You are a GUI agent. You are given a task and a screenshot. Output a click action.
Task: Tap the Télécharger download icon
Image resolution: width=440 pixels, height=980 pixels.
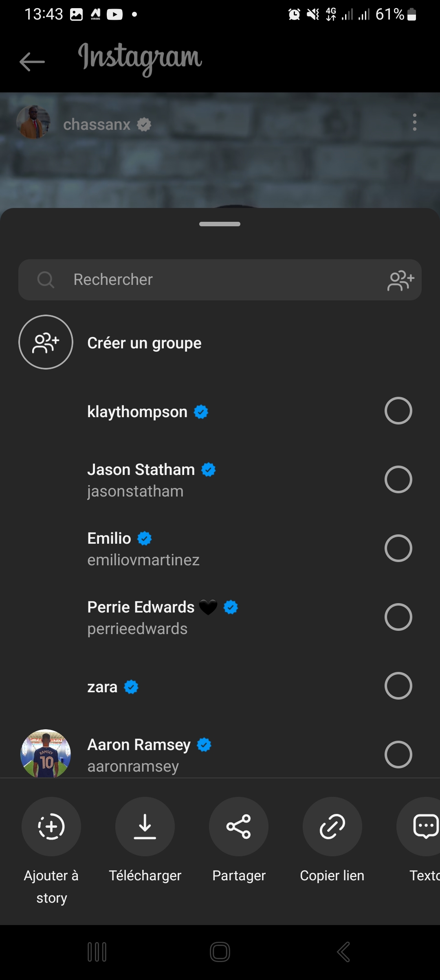pyautogui.click(x=145, y=827)
